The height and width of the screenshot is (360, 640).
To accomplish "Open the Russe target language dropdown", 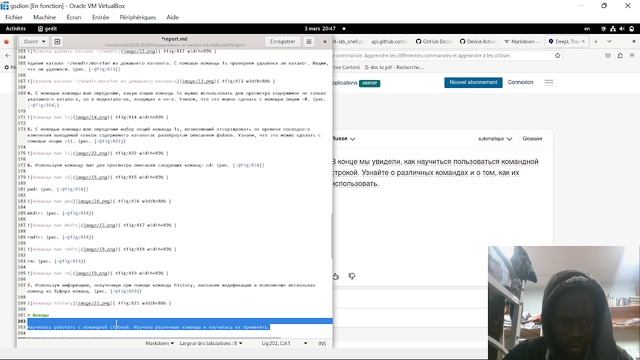I will [344, 139].
